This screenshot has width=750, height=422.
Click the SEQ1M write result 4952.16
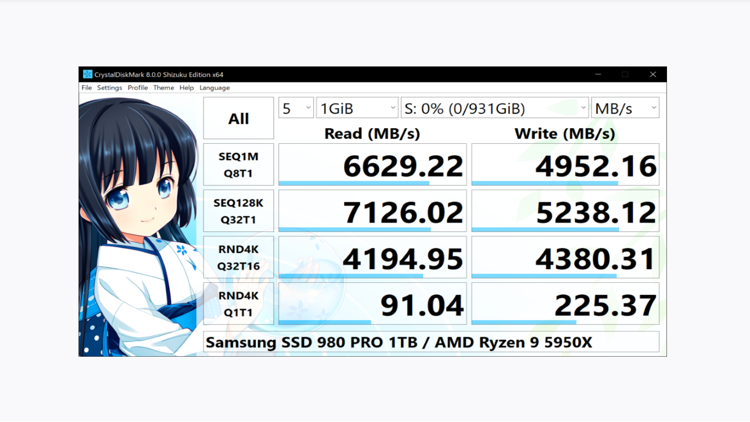pos(565,165)
